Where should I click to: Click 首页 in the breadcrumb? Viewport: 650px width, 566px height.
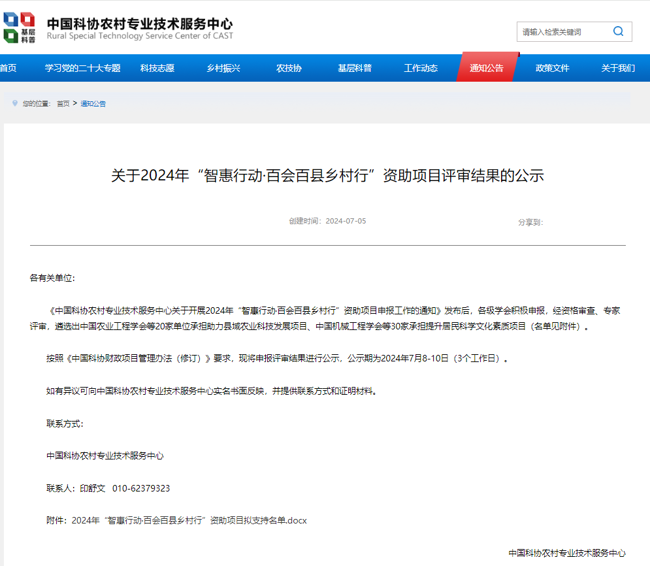coord(63,104)
